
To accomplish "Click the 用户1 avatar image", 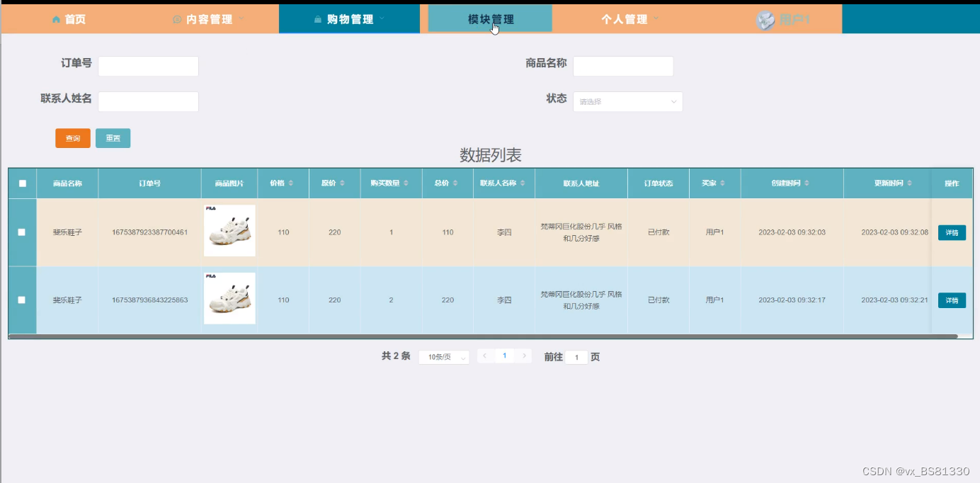I will 765,21.
